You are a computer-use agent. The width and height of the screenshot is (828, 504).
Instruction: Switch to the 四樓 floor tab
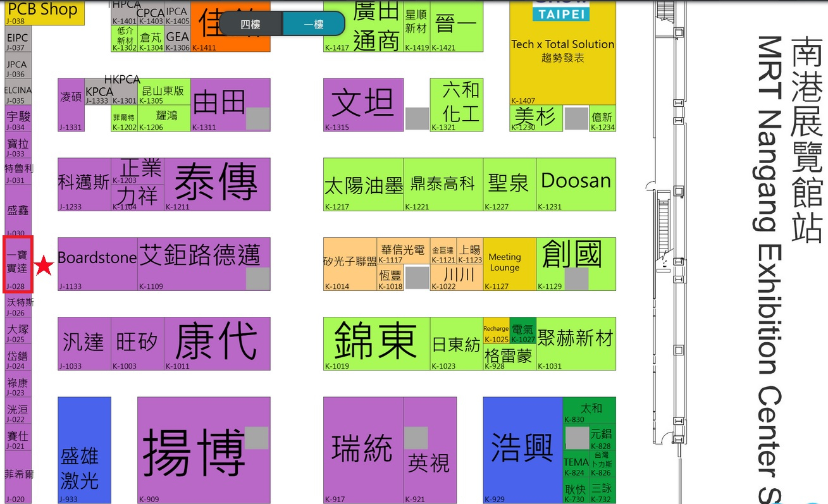click(250, 25)
